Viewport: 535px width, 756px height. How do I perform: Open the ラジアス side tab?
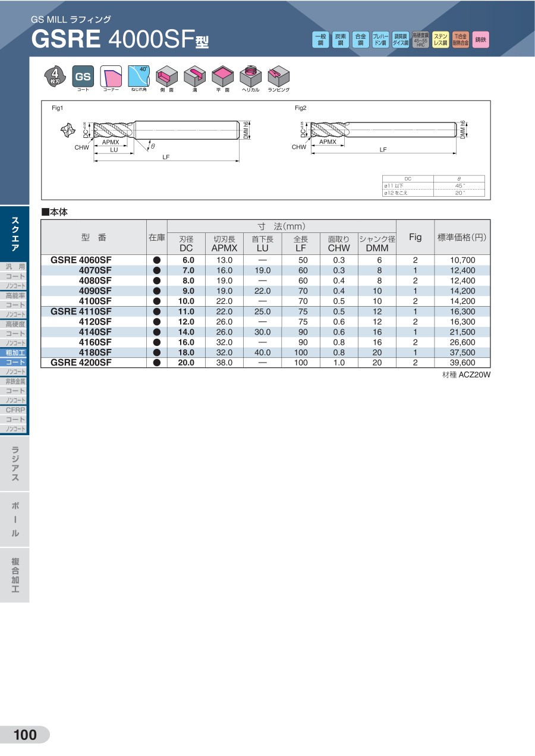14,464
